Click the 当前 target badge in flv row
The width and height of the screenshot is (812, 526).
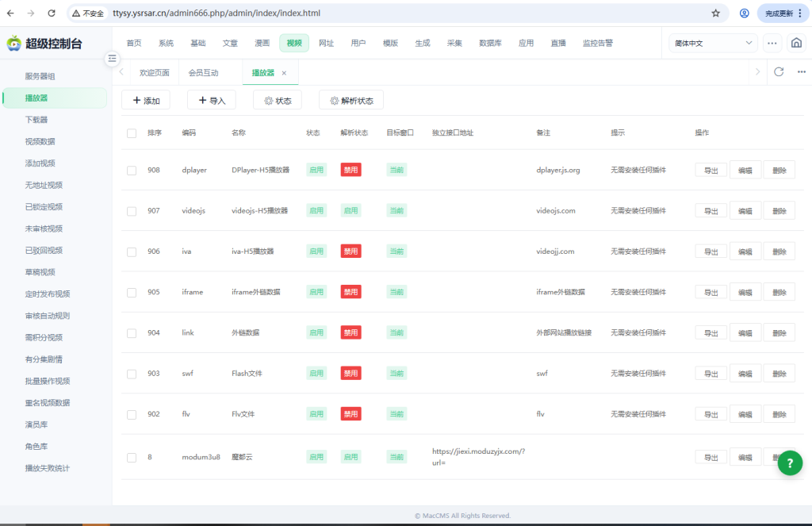(x=396, y=414)
